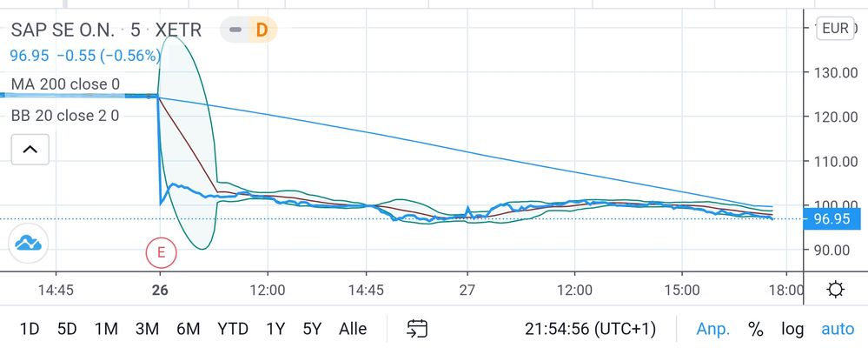Toggle log scale mode
The height and width of the screenshot is (348, 868).
(792, 329)
